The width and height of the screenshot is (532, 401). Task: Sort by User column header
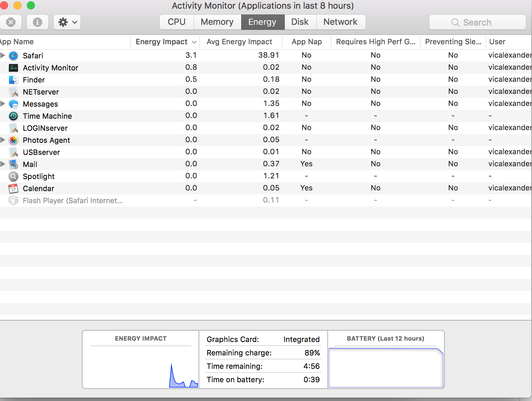pyautogui.click(x=509, y=42)
